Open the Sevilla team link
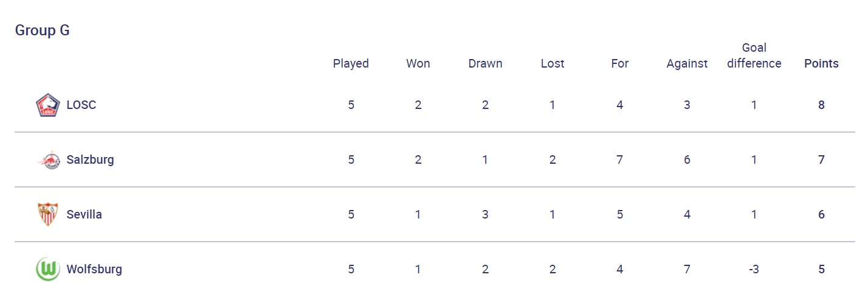Viewport: 868px width, 308px height. [x=84, y=214]
